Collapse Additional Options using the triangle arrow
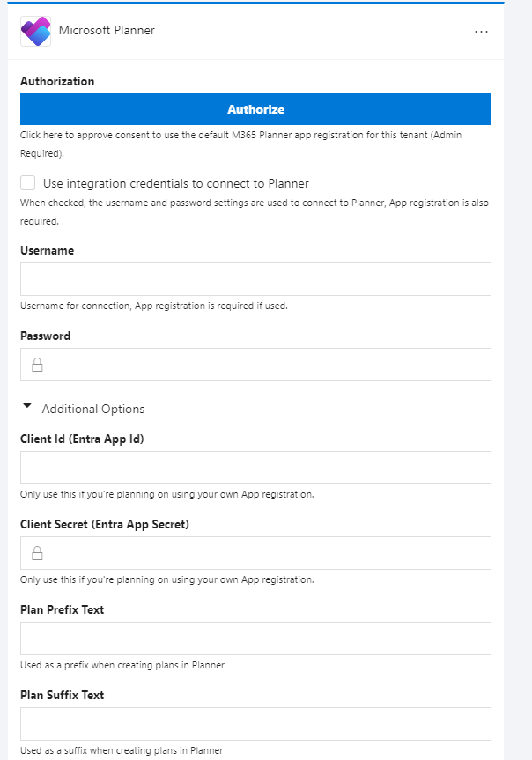Screen dimensions: 532x760 pyautogui.click(x=27, y=406)
